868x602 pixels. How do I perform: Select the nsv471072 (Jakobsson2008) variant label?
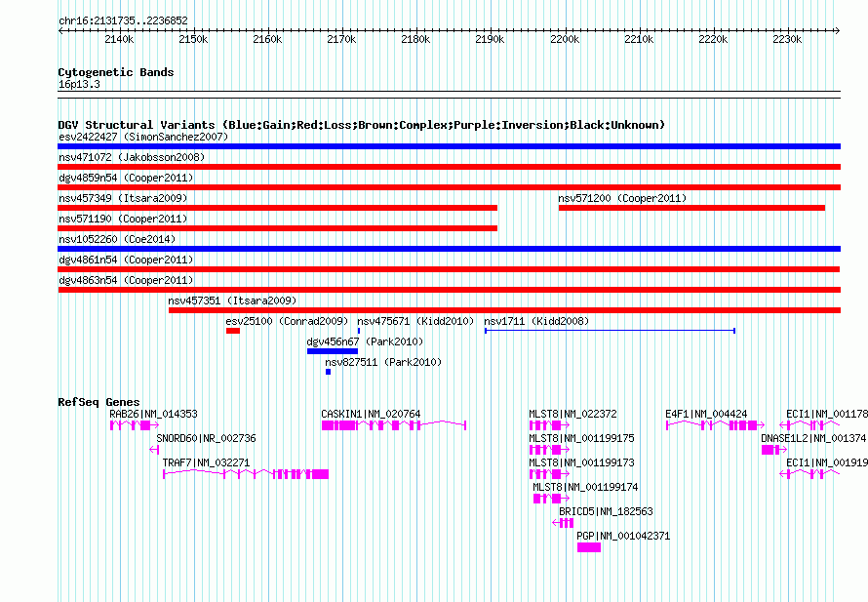point(132,157)
